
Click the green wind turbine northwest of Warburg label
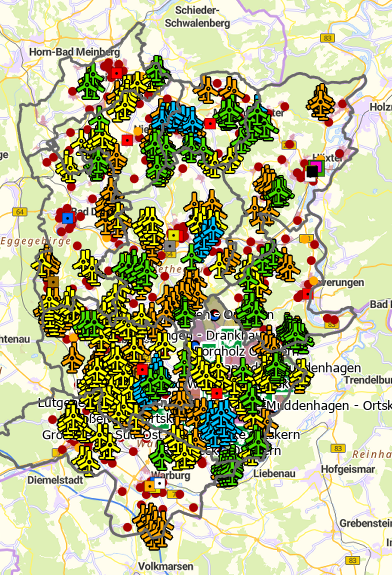tap(161, 456)
